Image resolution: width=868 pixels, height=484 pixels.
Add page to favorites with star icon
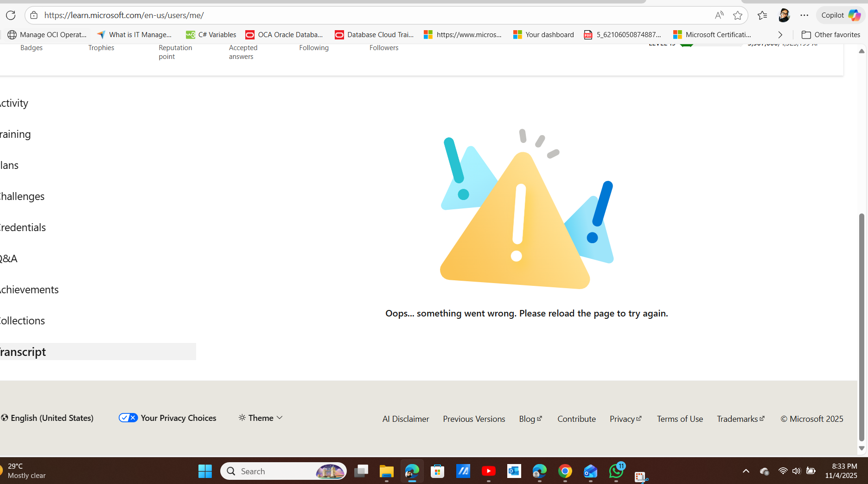[x=738, y=15]
